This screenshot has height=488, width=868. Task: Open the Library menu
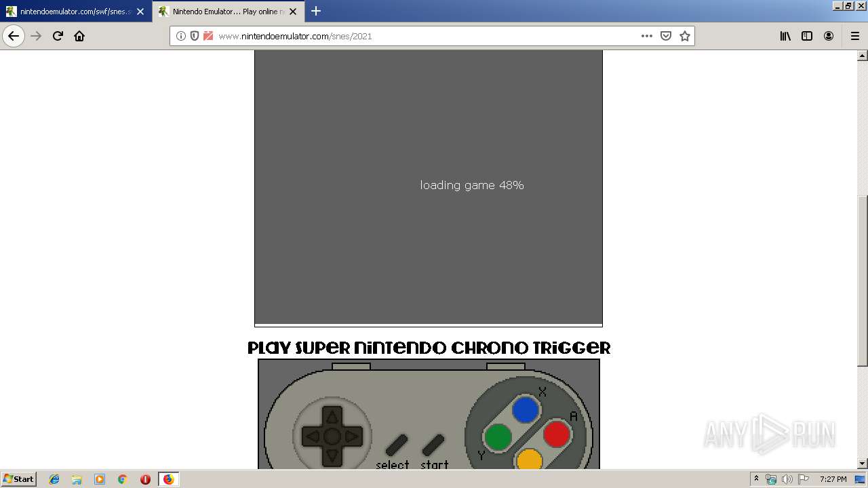pyautogui.click(x=785, y=36)
